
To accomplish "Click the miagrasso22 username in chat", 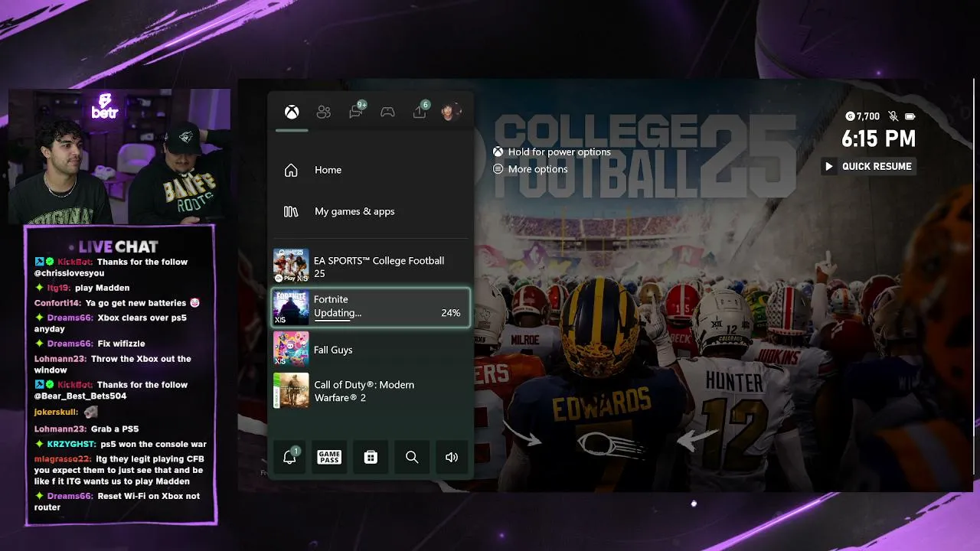I will point(63,459).
